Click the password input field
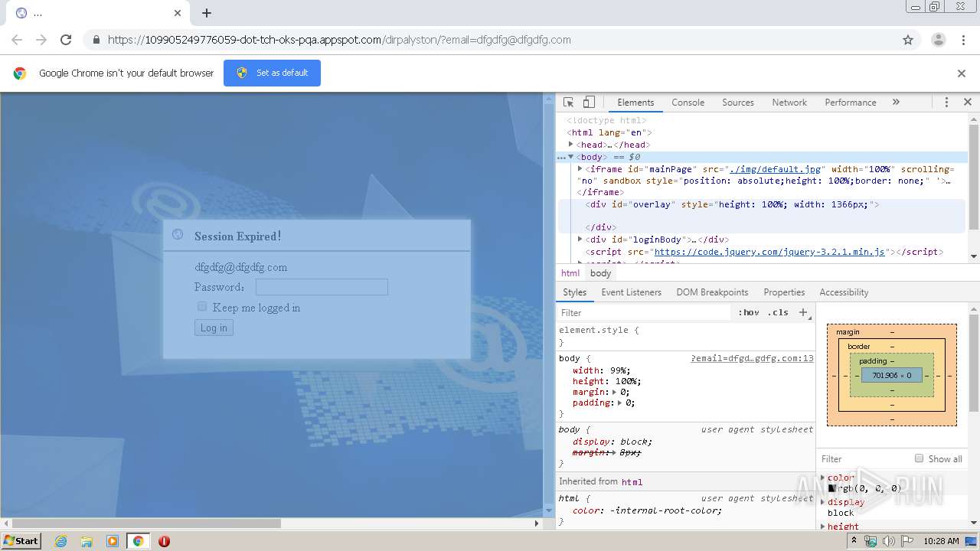Image resolution: width=980 pixels, height=551 pixels. pos(322,287)
